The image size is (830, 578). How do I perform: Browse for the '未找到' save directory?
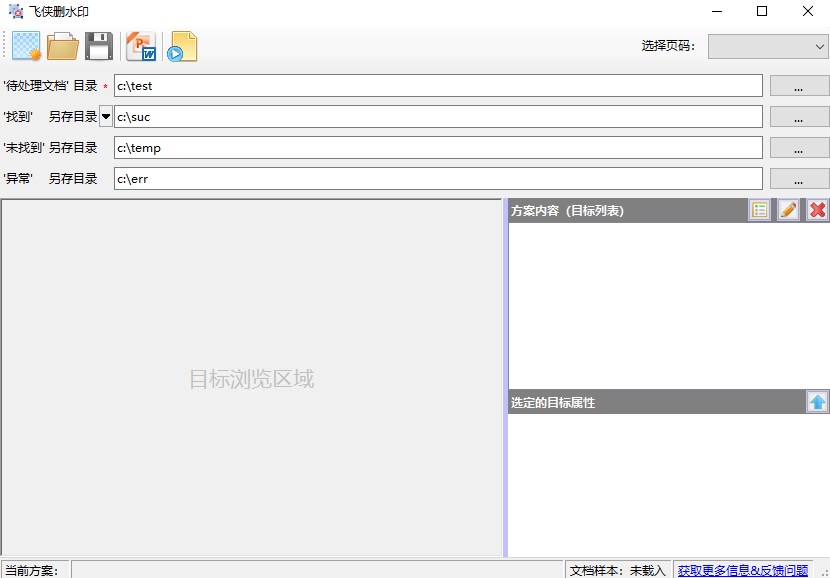point(799,148)
